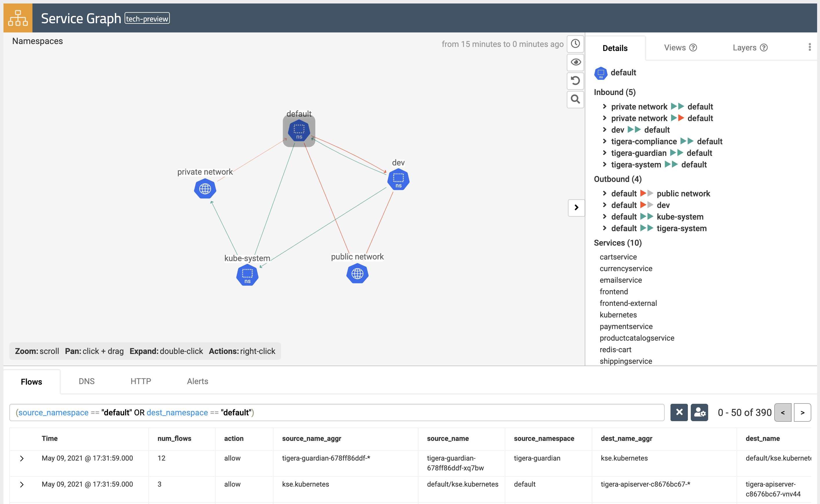This screenshot has width=820, height=504.
Task: Collapse the details side panel arrow
Action: coord(576,208)
